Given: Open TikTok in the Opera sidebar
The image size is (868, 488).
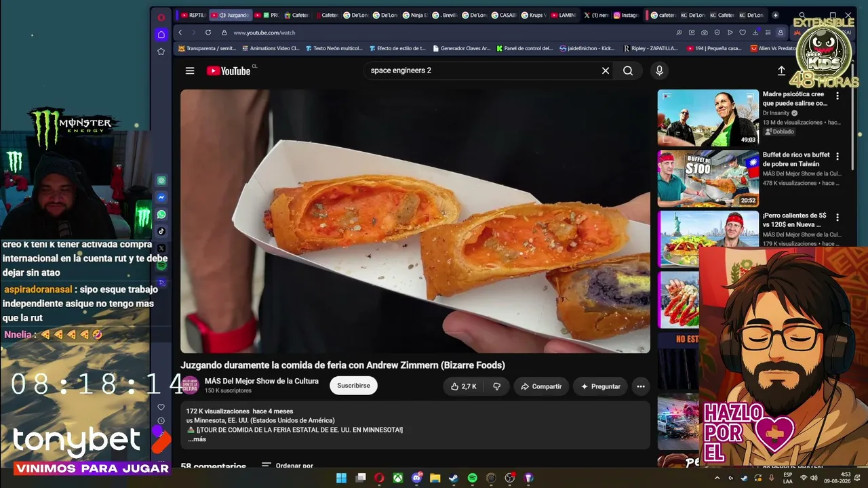Looking at the screenshot, I should (x=161, y=231).
